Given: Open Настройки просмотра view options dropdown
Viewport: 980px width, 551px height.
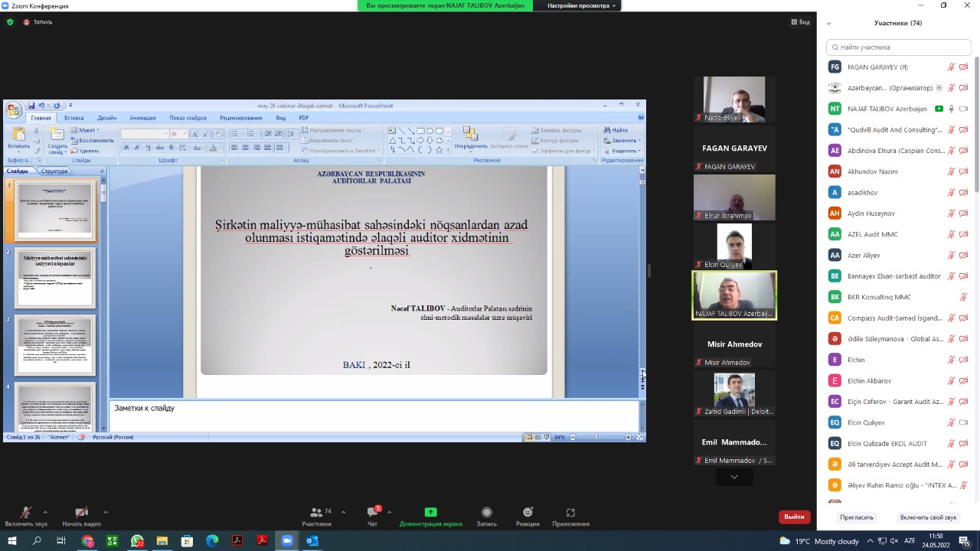Looking at the screenshot, I should pyautogui.click(x=581, y=5).
